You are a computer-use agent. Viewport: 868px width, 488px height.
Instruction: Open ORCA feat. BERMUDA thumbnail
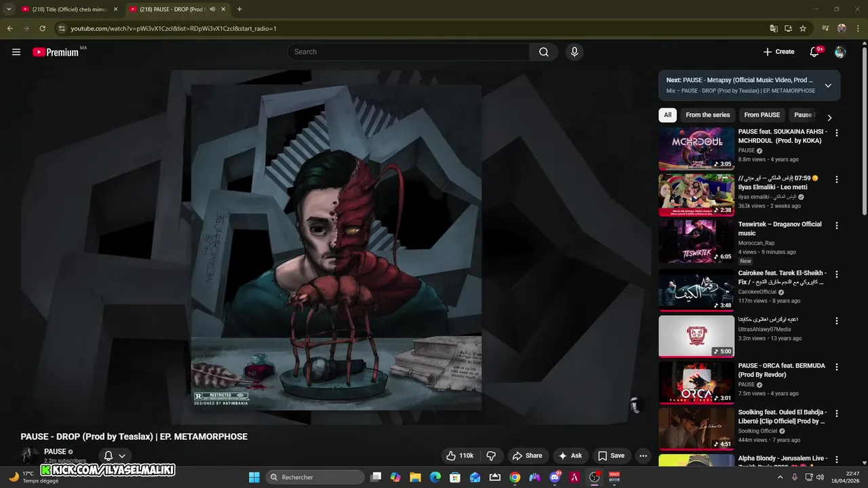click(x=696, y=382)
